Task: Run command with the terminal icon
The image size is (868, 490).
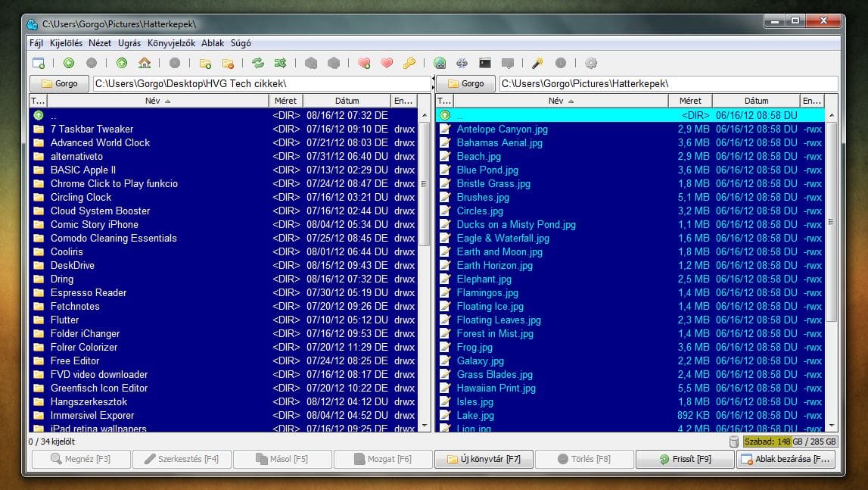Action: click(485, 63)
